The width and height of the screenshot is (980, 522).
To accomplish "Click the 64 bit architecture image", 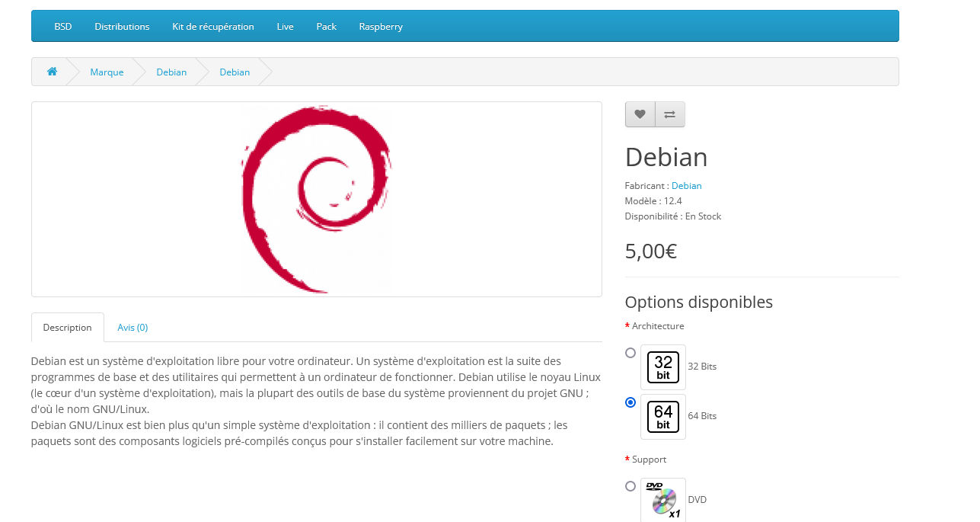I will [663, 417].
